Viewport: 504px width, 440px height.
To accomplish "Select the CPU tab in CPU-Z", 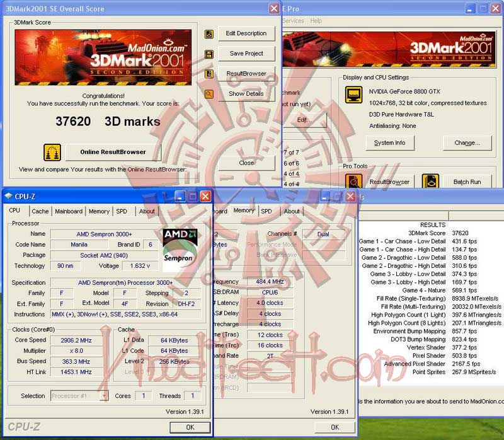I will pyautogui.click(x=14, y=211).
